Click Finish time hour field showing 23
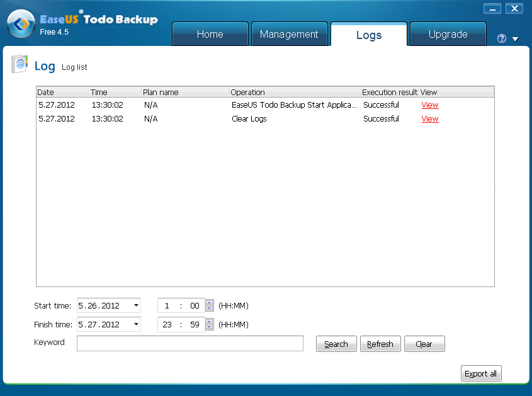This screenshot has width=532, height=396. tap(167, 325)
